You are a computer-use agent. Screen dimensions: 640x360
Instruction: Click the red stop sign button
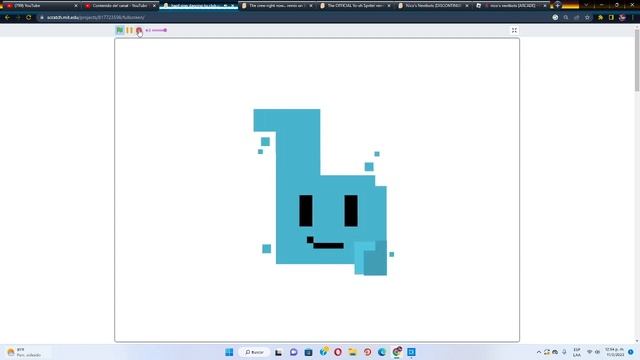tap(139, 30)
